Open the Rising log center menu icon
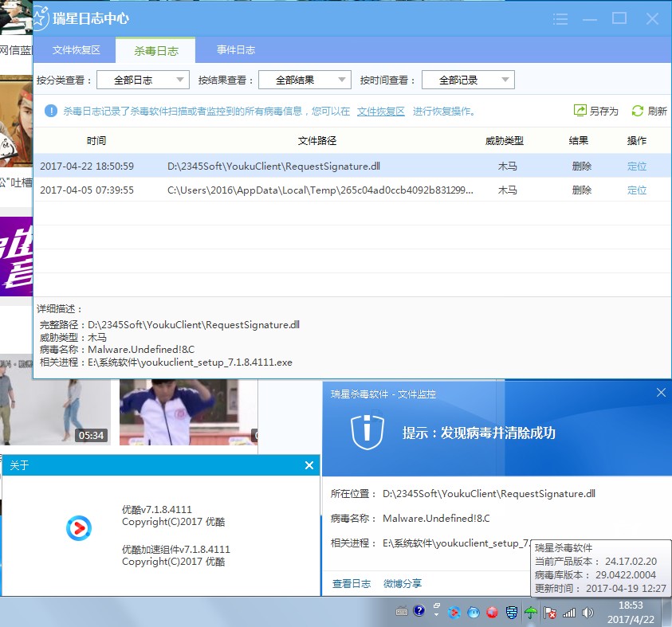Image resolution: width=672 pixels, height=627 pixels. [560, 18]
